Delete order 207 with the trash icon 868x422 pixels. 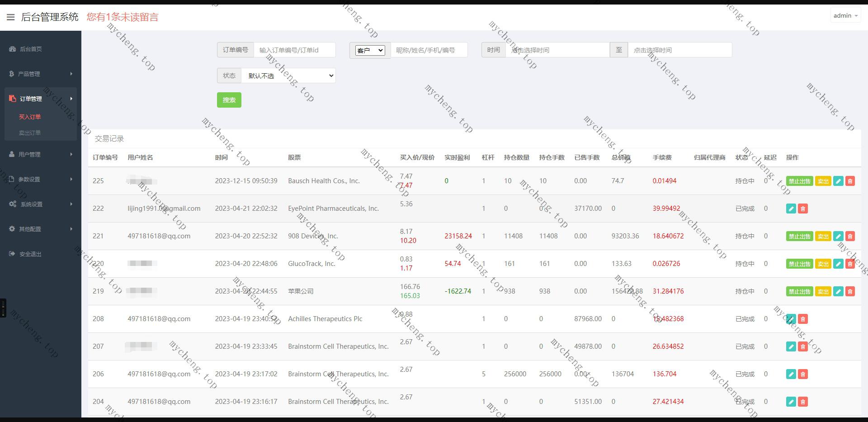click(803, 346)
